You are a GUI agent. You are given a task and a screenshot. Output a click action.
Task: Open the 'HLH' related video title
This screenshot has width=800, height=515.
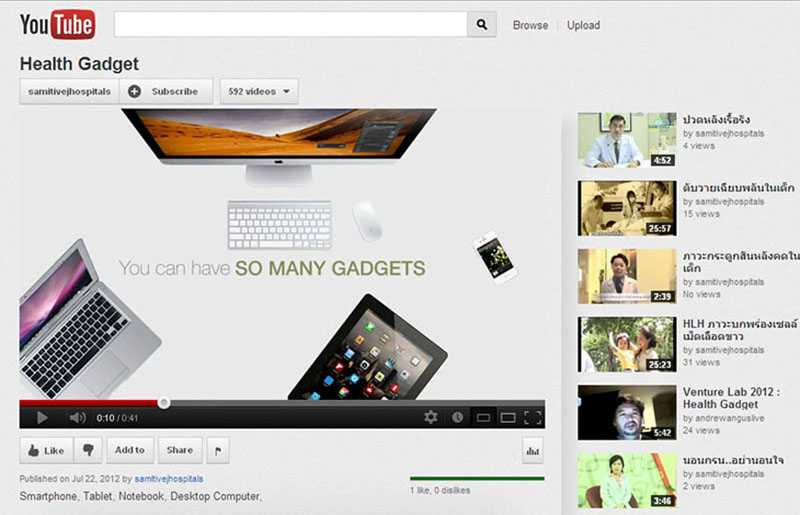point(740,330)
